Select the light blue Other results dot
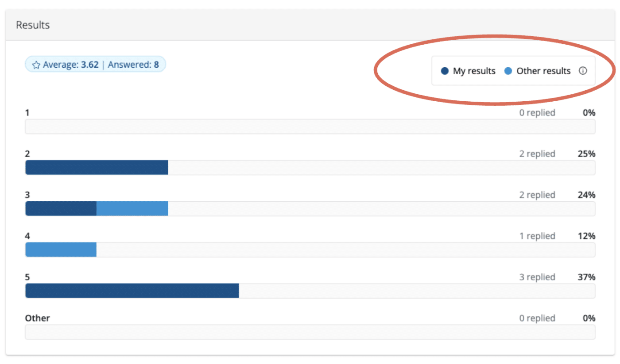Viewport: 620px width, 364px height. pyautogui.click(x=508, y=71)
